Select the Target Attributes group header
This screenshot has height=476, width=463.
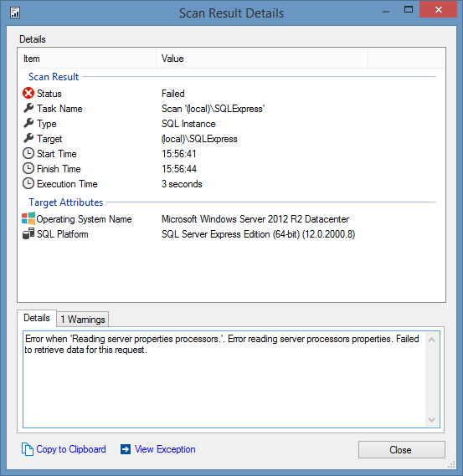66,202
